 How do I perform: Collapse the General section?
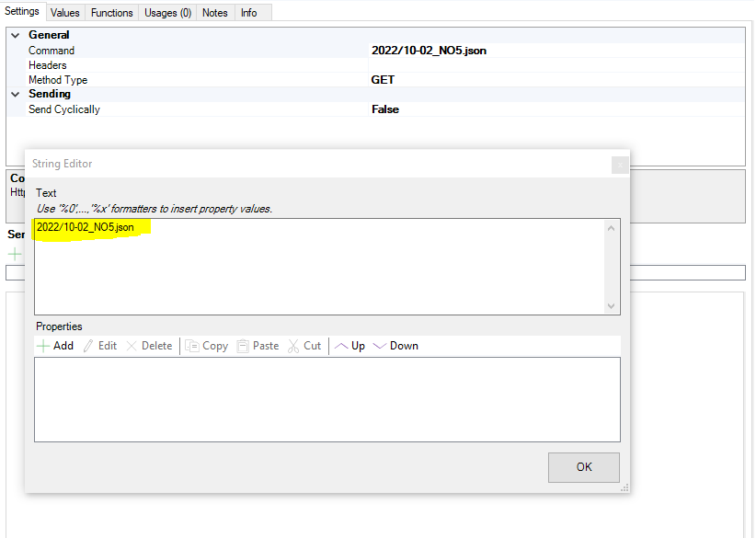coord(16,35)
